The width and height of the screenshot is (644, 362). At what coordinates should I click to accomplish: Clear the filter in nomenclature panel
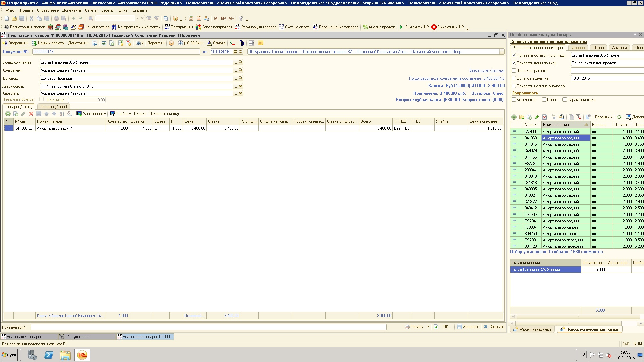(579, 117)
